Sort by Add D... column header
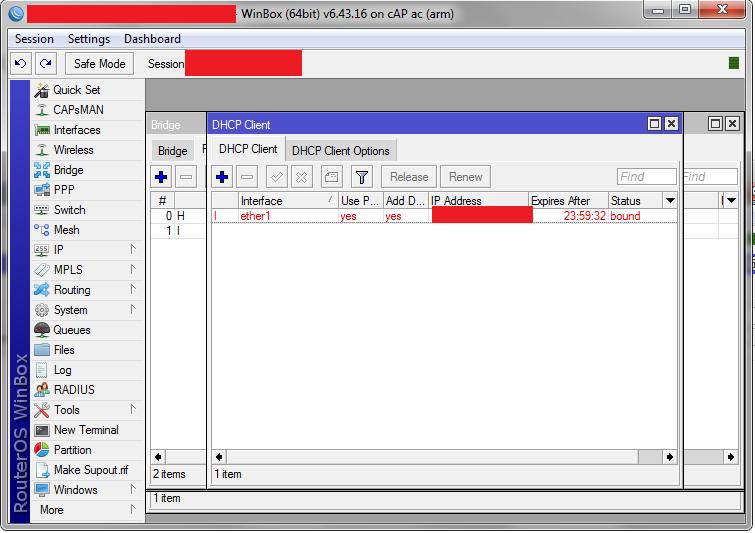Viewport: 755px width, 533px height. (x=406, y=200)
